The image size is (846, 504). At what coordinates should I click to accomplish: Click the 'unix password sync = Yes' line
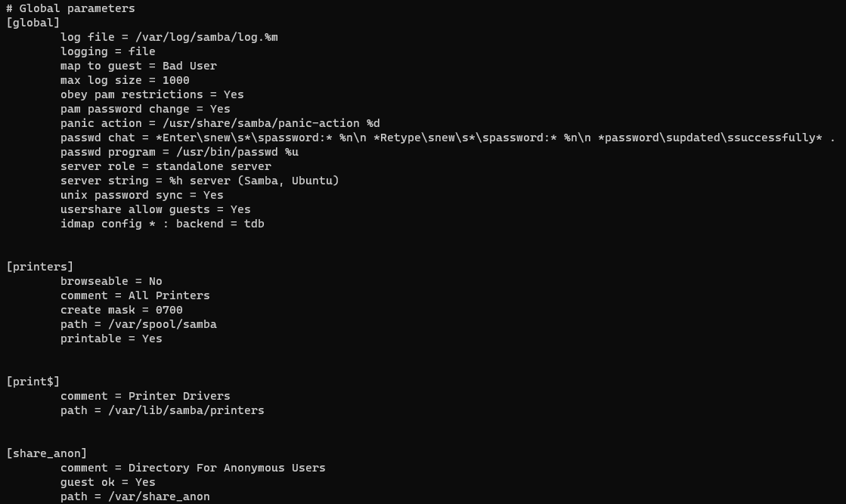142,195
